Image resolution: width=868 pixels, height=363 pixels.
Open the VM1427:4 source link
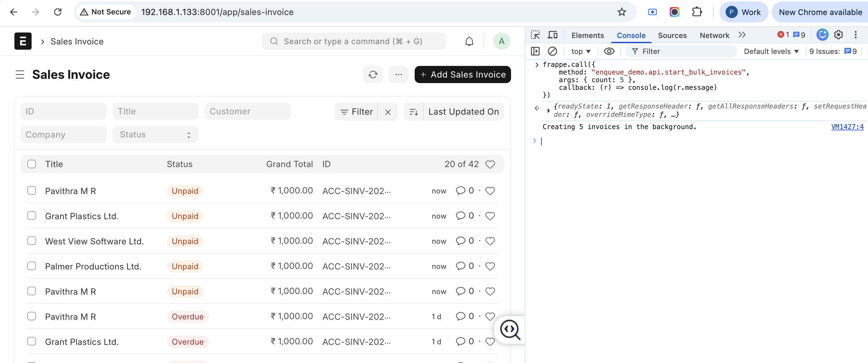(x=847, y=127)
